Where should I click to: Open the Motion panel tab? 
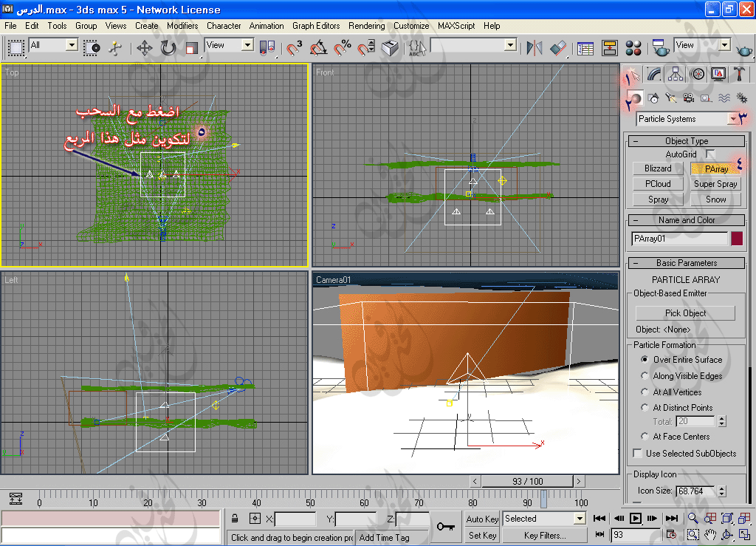tap(697, 74)
